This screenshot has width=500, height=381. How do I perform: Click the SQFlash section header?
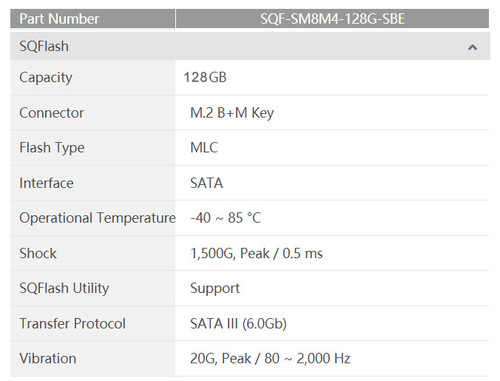(x=250, y=46)
